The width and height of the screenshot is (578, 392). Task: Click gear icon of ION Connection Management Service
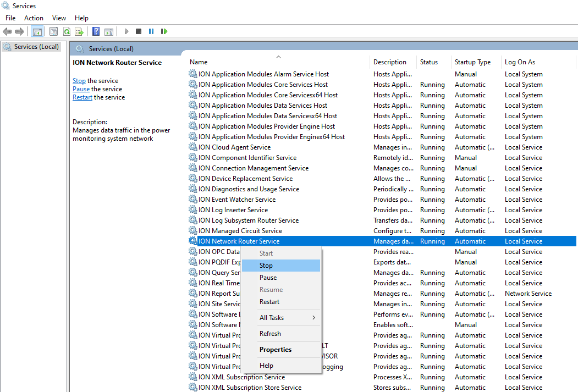pyautogui.click(x=193, y=168)
